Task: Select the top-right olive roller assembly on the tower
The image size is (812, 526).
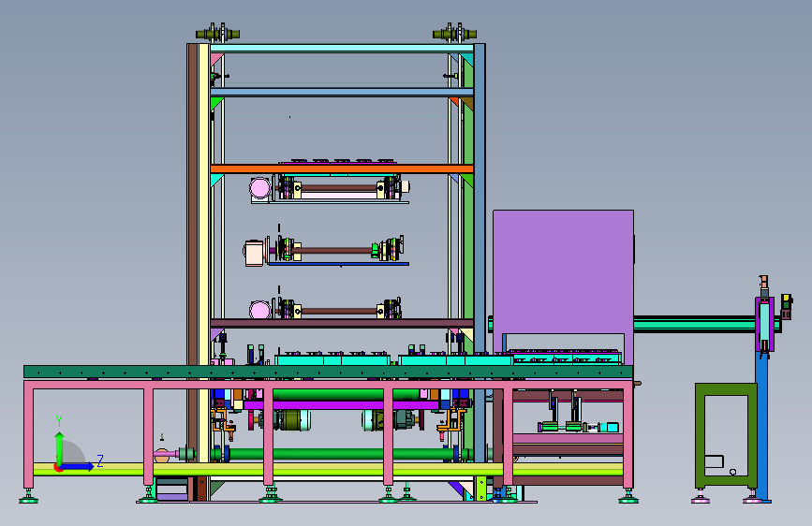Action: [454, 34]
